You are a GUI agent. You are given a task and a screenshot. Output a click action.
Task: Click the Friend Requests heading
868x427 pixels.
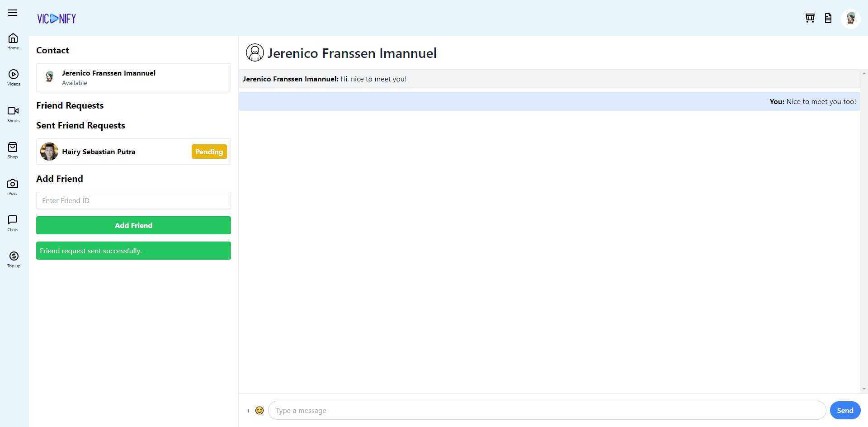click(70, 105)
